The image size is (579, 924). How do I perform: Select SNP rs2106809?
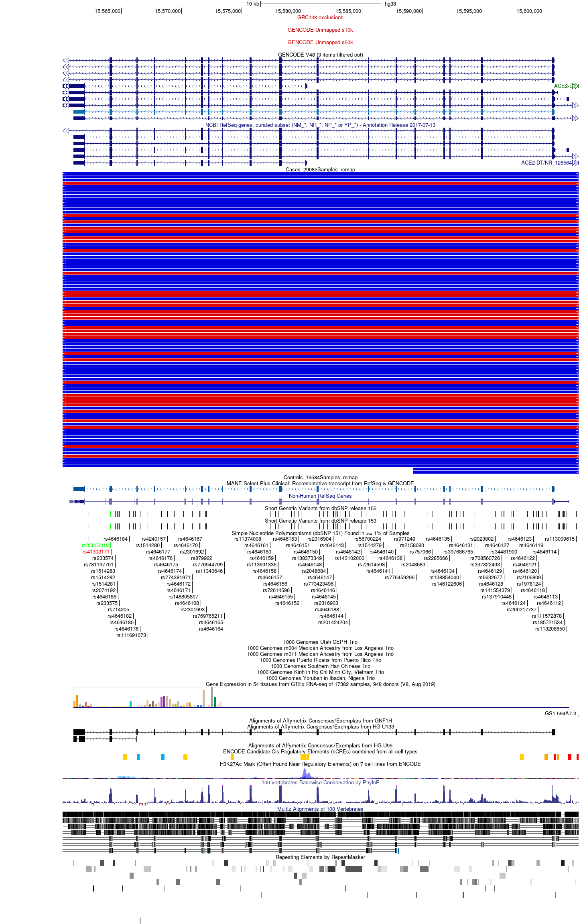coord(529,577)
